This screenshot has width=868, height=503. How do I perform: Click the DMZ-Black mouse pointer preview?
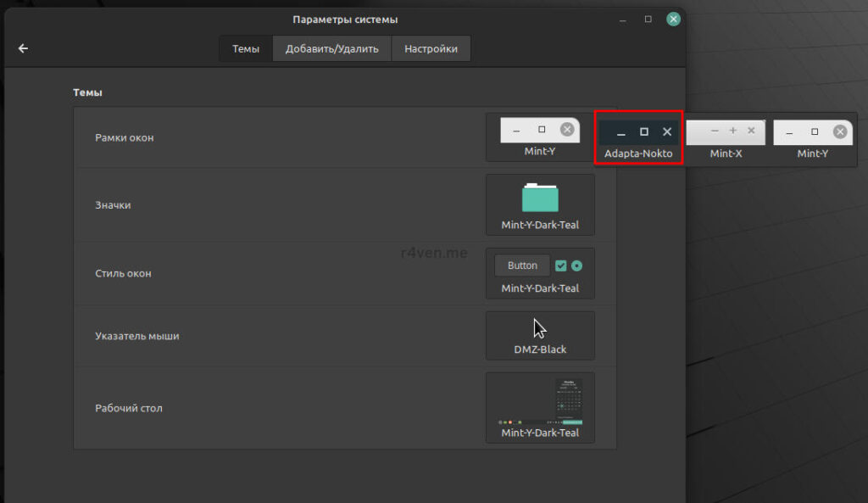click(540, 334)
